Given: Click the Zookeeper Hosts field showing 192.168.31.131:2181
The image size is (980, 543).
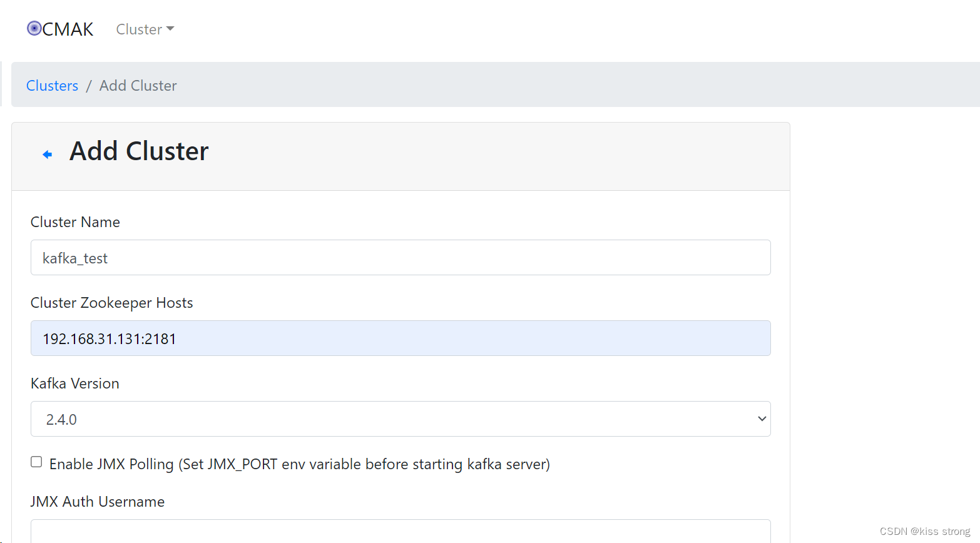Looking at the screenshot, I should pyautogui.click(x=401, y=338).
